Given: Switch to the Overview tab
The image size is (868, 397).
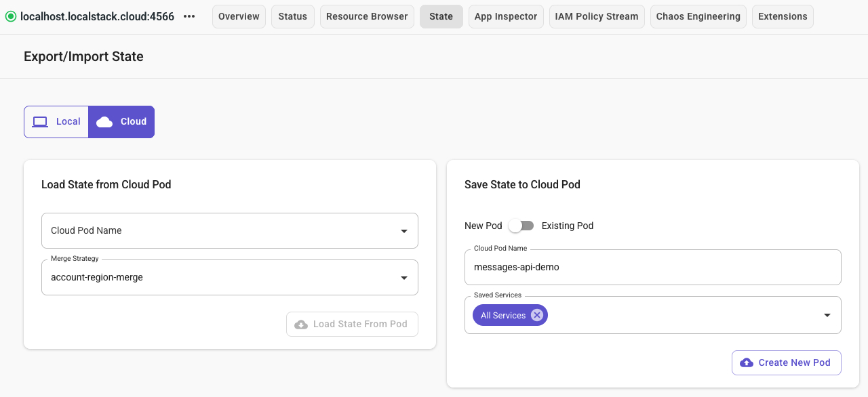Looking at the screenshot, I should (239, 16).
